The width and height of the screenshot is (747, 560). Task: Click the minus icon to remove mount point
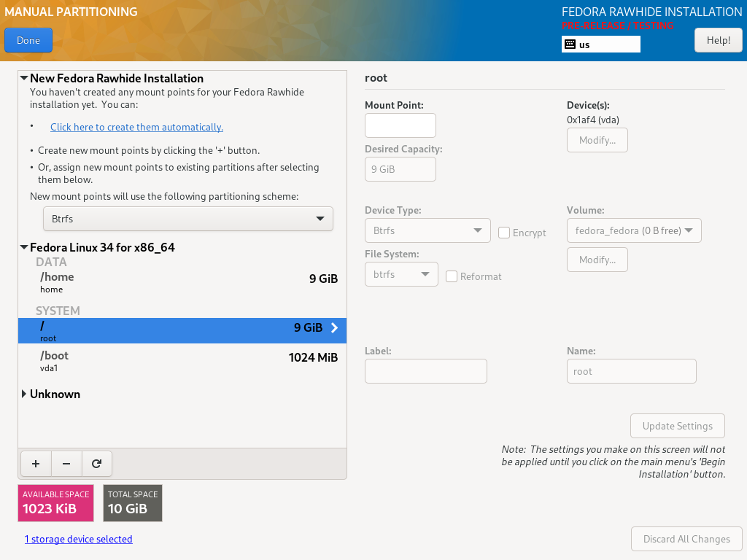(66, 464)
